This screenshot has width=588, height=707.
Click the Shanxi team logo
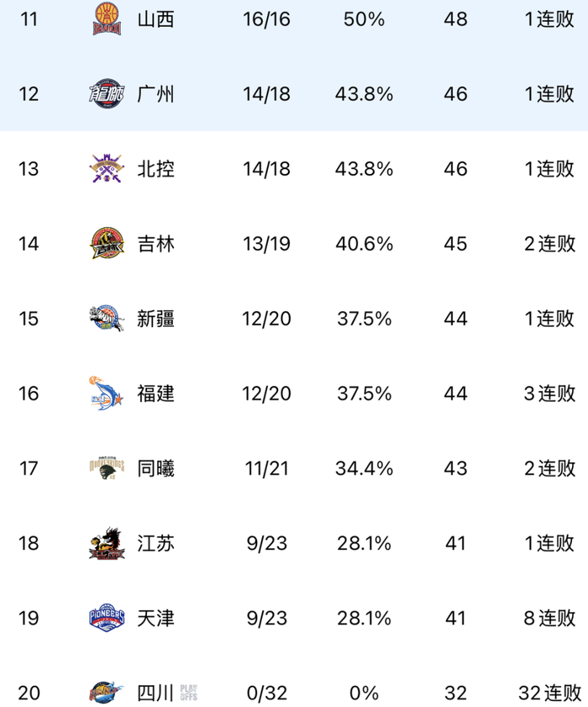107,19
